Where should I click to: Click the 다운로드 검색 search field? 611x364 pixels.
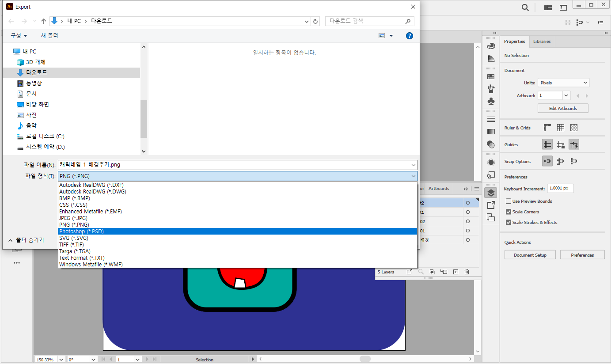(370, 21)
